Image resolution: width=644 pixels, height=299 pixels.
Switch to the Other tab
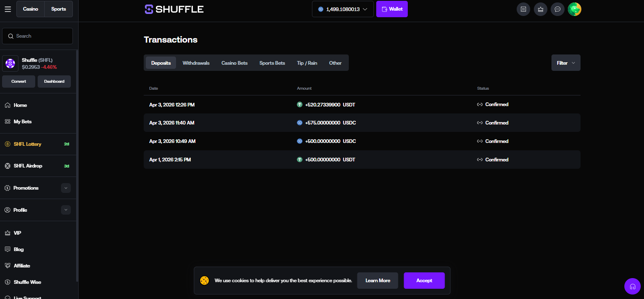click(335, 63)
